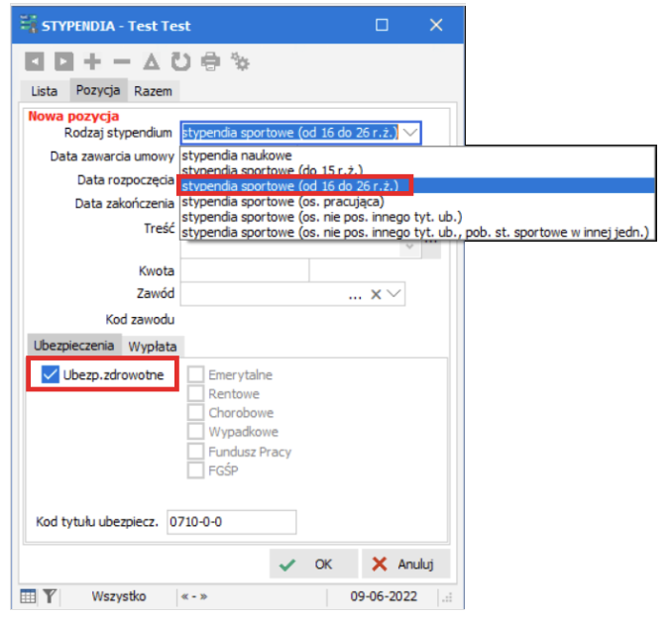Select option with pob. st. sportowe w innej jedn.
Screen dimensions: 672x618
click(x=418, y=232)
